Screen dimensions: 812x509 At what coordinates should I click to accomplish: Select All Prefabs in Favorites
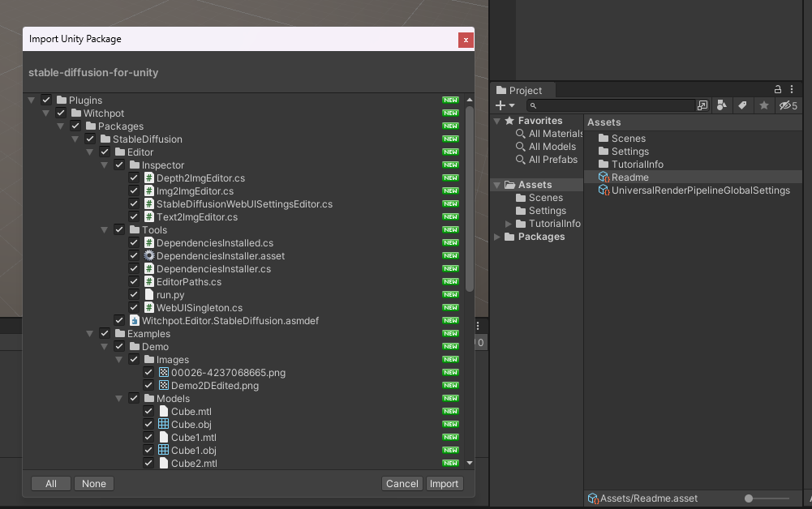coord(553,160)
